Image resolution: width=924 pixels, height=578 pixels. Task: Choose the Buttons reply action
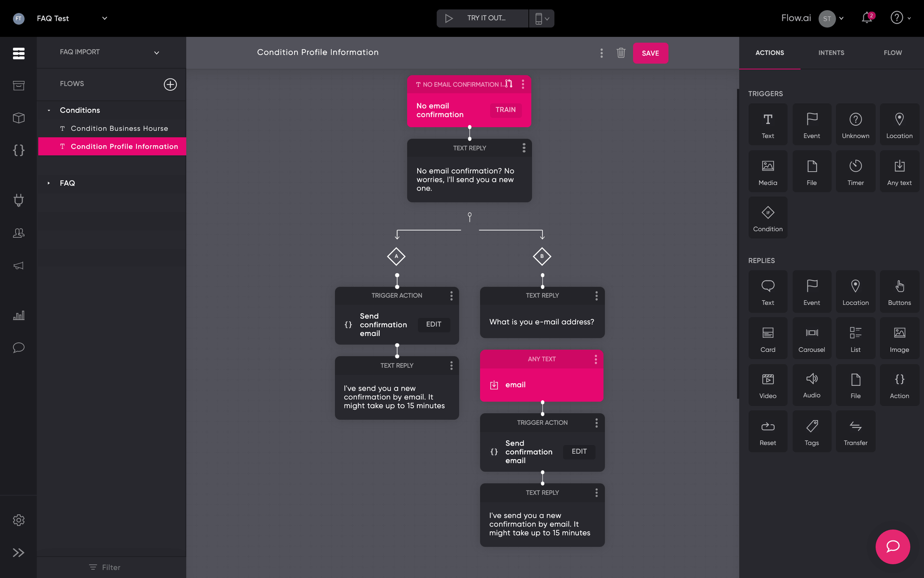coord(899,292)
